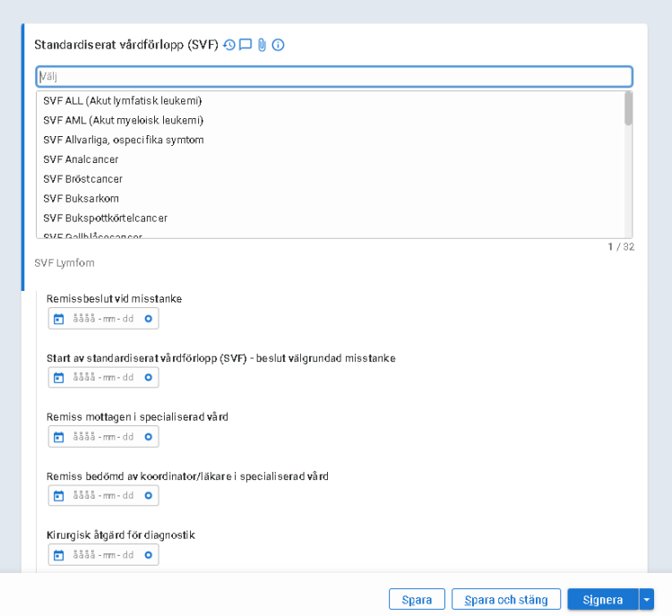
Task: Click Spara och stäng
Action: pyautogui.click(x=506, y=600)
